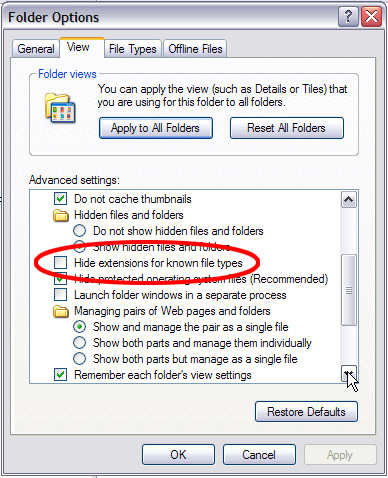Uncheck Do not cache thumbnails

[x=61, y=199]
